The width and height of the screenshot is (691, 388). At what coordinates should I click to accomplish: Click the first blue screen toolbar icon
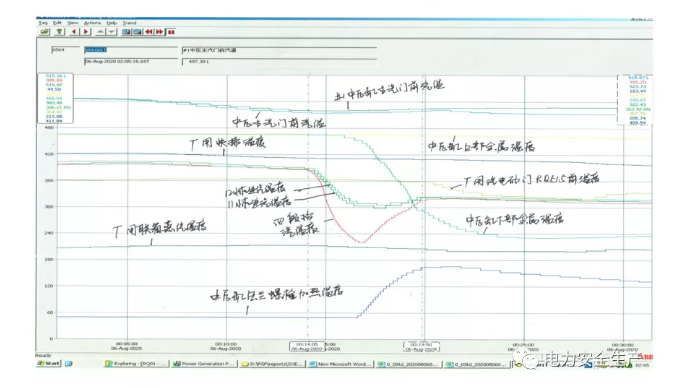click(126, 32)
